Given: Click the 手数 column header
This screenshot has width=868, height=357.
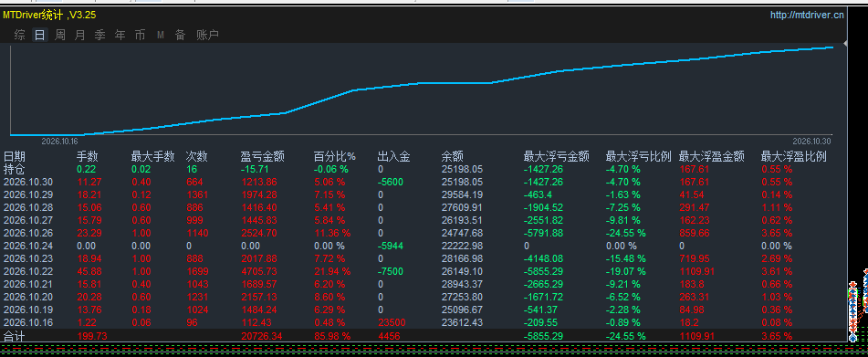Looking at the screenshot, I should [87, 157].
